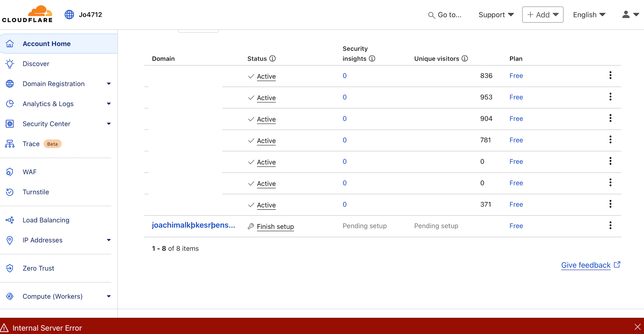Click the Finish setup link
The height and width of the screenshot is (334, 644).
click(275, 227)
